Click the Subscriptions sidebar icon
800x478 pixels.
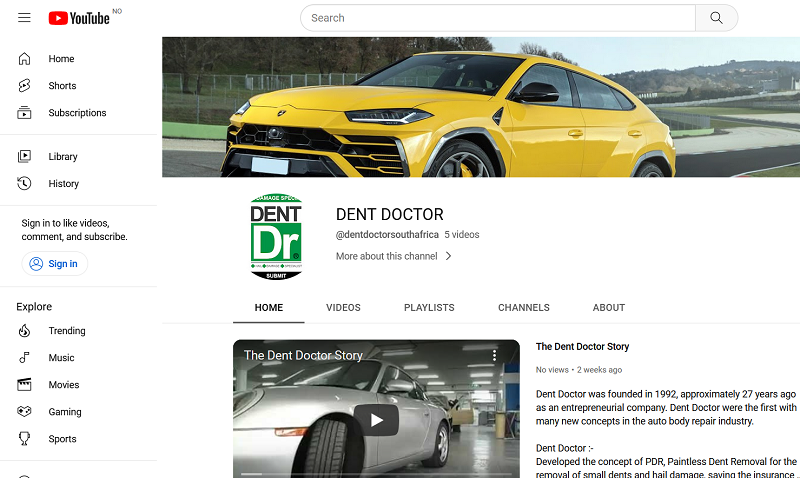click(24, 113)
